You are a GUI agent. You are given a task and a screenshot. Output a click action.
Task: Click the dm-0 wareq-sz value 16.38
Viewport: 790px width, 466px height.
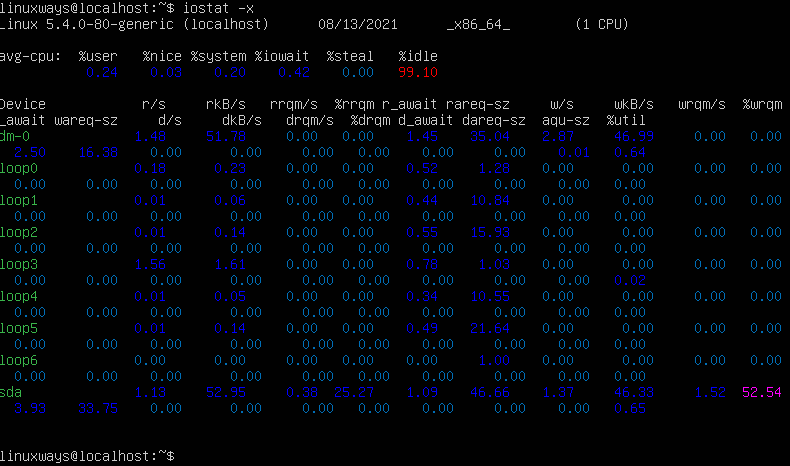(x=98, y=153)
